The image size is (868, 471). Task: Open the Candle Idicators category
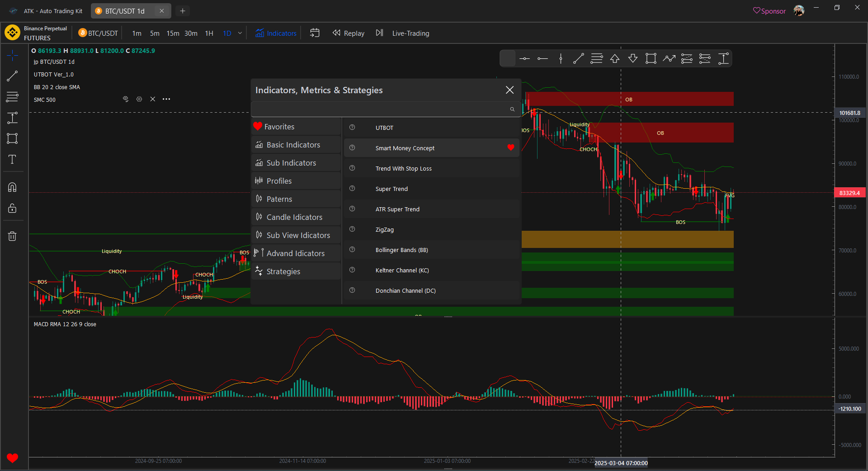(x=296, y=217)
